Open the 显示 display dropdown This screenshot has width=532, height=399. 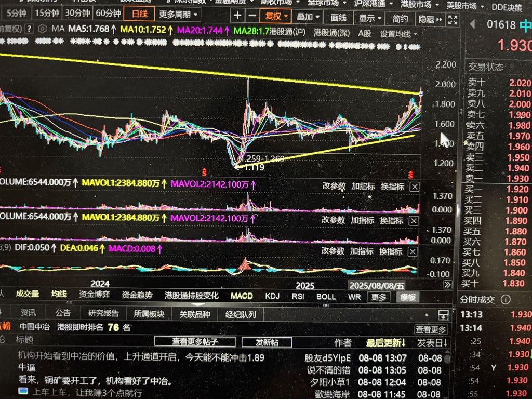(370, 18)
